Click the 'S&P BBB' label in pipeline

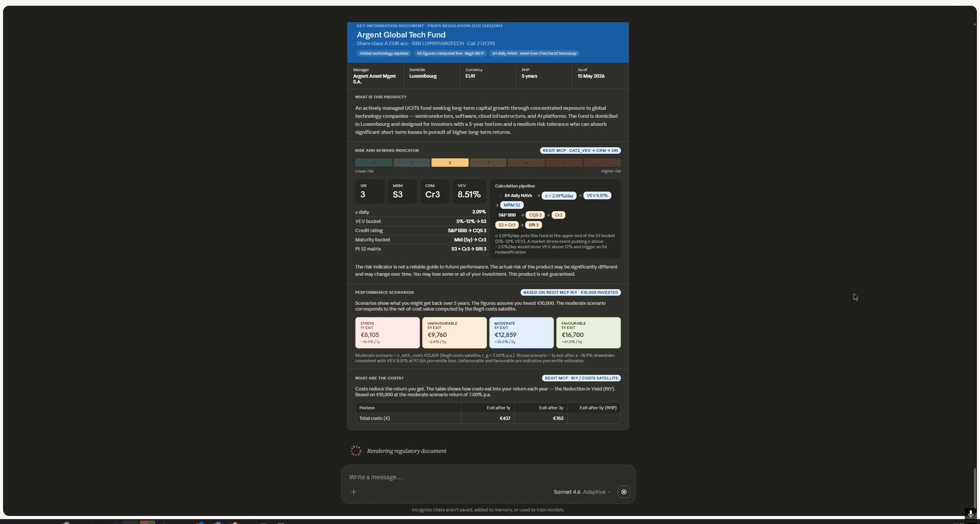click(x=507, y=215)
